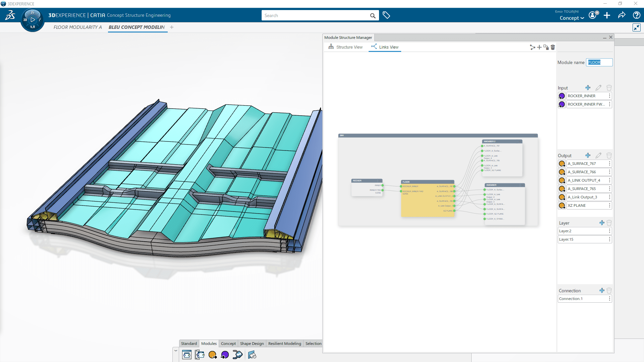Screen dimensions: 644x362
Task: Click the Concept Shape Design toolbar tab
Action: pos(251,344)
